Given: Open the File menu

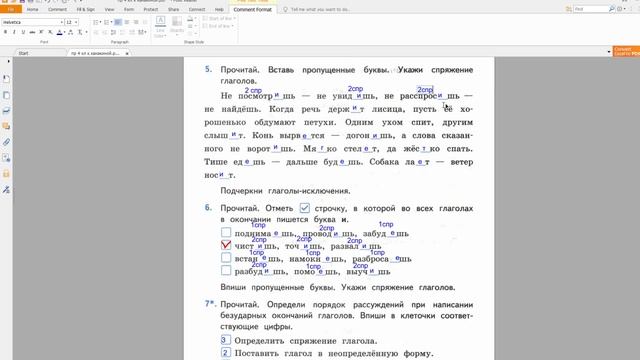Looking at the screenshot, I should (x=11, y=9).
